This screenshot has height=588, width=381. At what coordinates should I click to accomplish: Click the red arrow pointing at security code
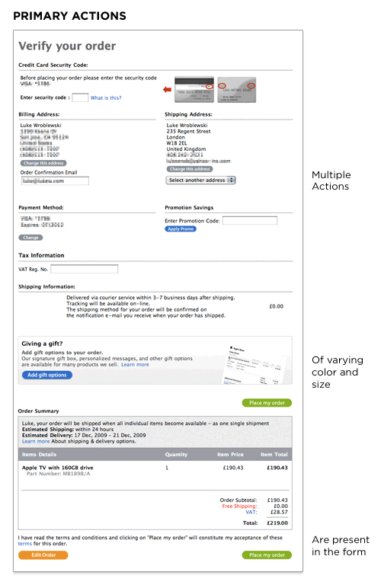tap(167, 90)
